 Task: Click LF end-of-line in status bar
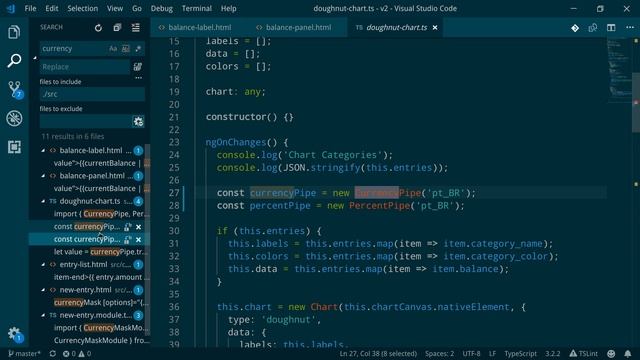pyautogui.click(x=492, y=353)
